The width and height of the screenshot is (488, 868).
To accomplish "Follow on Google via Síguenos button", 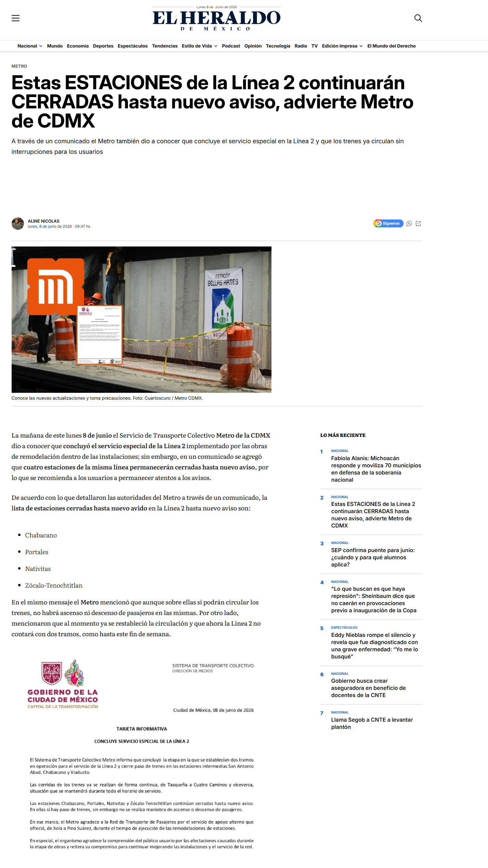I will point(388,223).
